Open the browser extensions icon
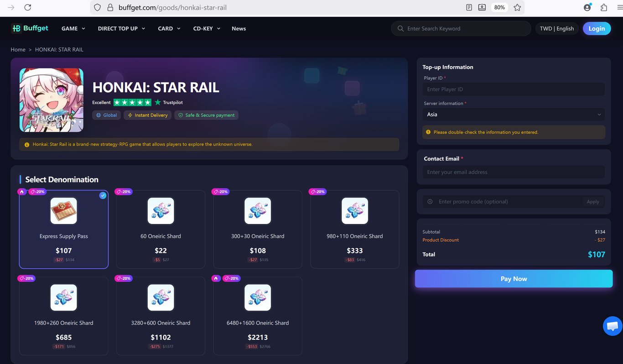Screen dimensions: 623x364 (604, 7)
